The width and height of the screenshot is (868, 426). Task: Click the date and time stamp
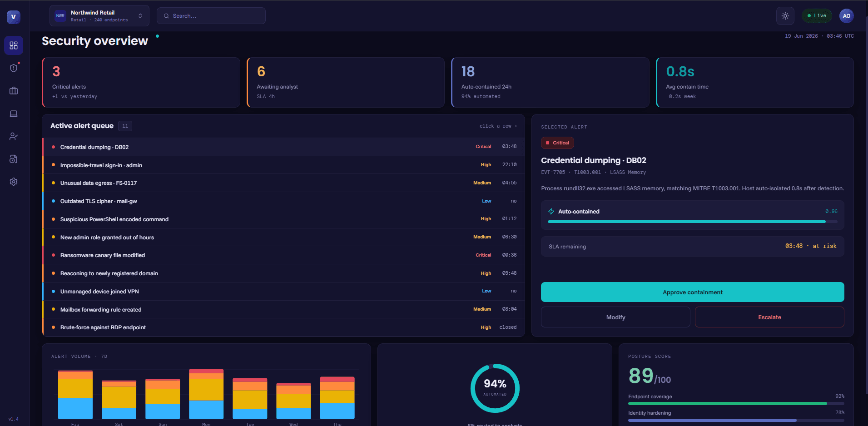point(819,36)
